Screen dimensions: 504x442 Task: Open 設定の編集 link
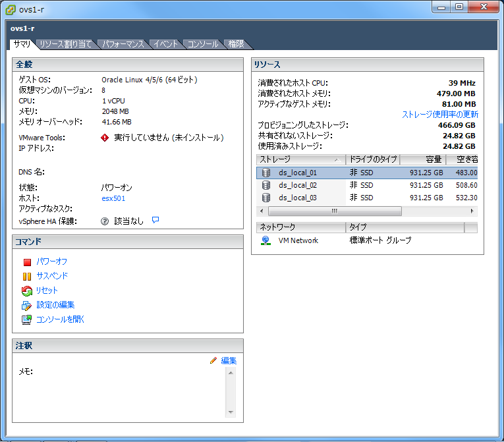pyautogui.click(x=55, y=305)
